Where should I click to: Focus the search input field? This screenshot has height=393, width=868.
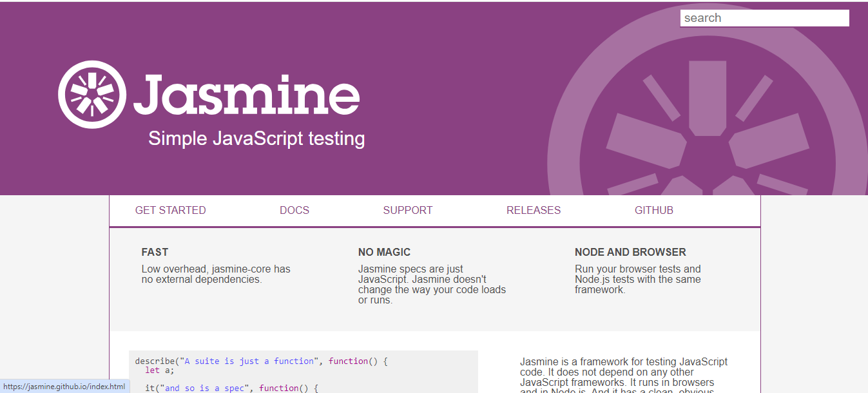click(x=764, y=18)
